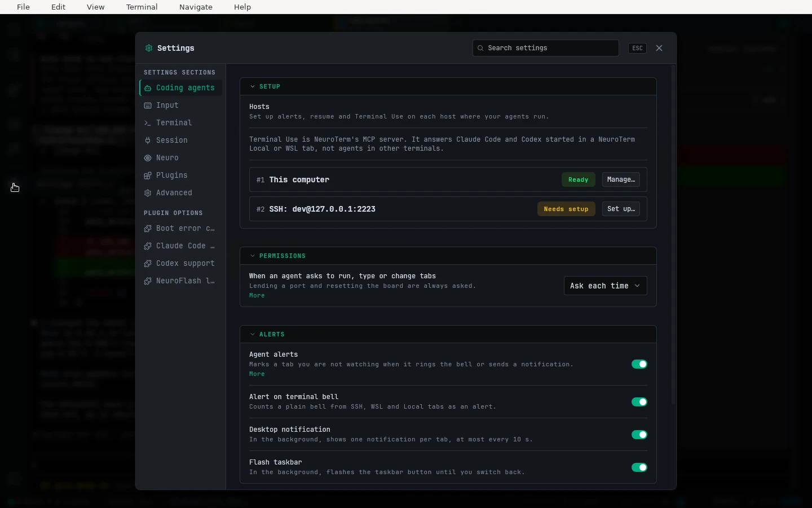
Task: Switch off Flash taskbar
Action: click(639, 467)
